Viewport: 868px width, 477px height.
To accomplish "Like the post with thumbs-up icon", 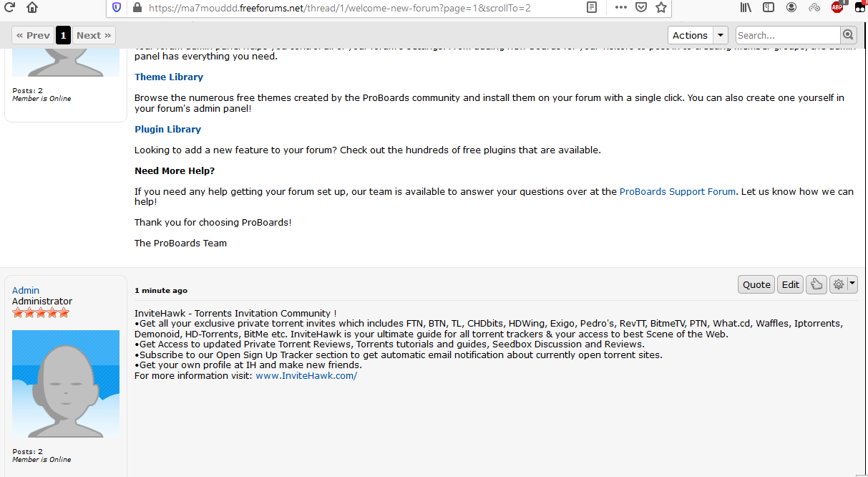I will pos(816,284).
